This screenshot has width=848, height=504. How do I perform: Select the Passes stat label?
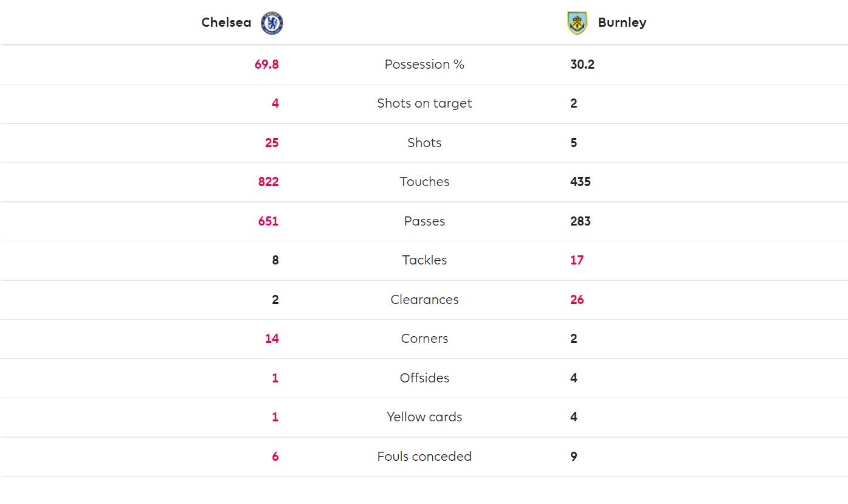coord(424,221)
